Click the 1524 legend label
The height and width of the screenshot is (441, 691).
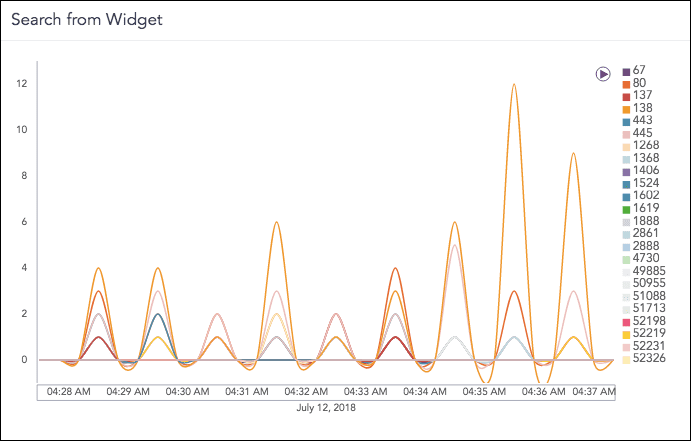click(x=646, y=184)
